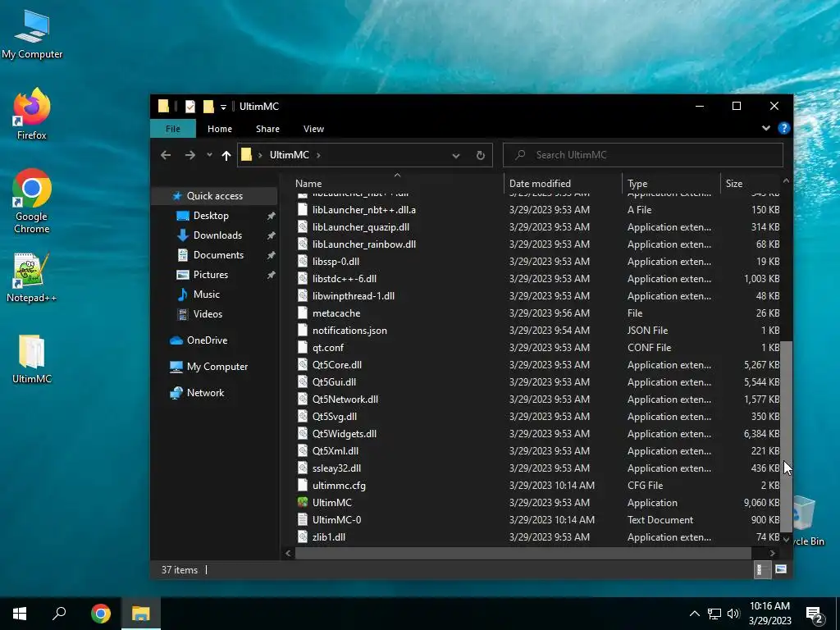Select the libssp-0.dll file
This screenshot has height=630, width=840.
point(336,262)
